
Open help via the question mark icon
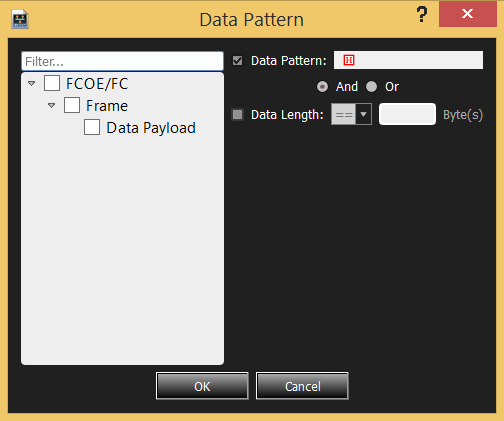point(422,15)
